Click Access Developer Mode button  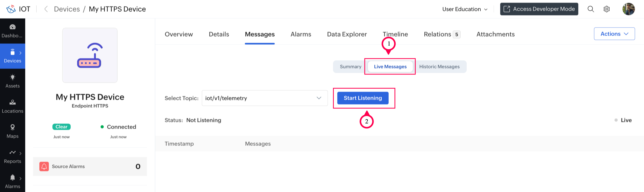539,9
